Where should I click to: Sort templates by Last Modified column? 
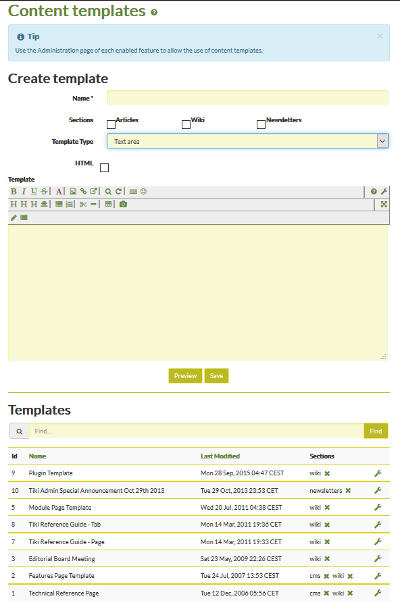[220, 456]
